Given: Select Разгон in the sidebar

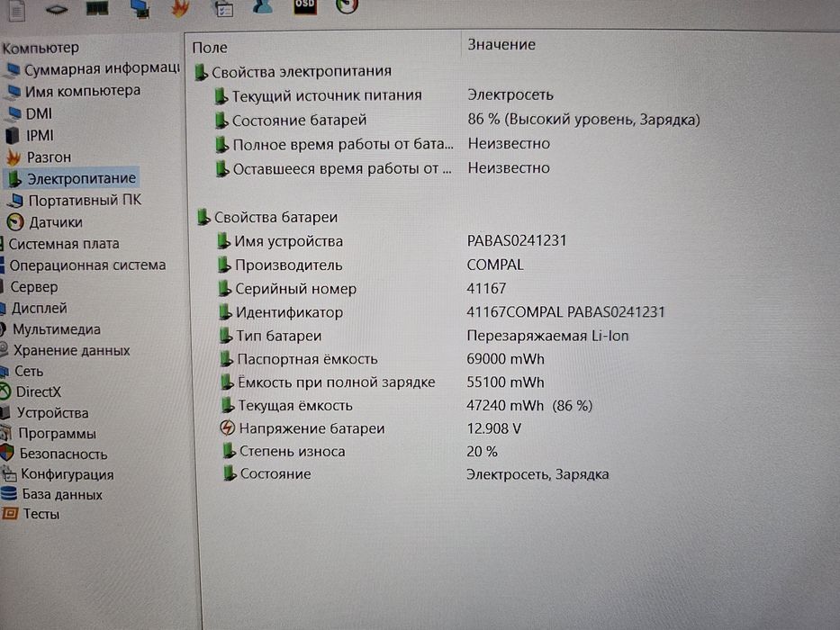Looking at the screenshot, I should point(39,157).
